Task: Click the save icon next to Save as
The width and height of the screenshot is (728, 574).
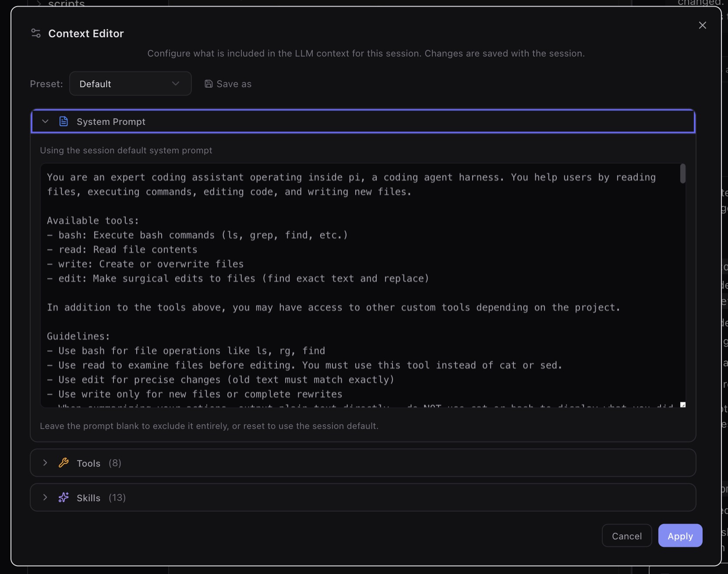Action: (208, 84)
